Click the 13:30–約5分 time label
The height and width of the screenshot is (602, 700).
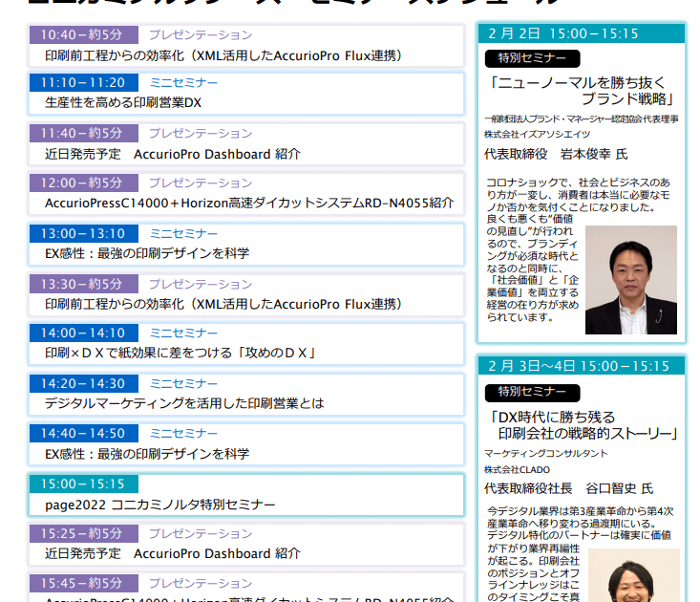[x=83, y=284]
